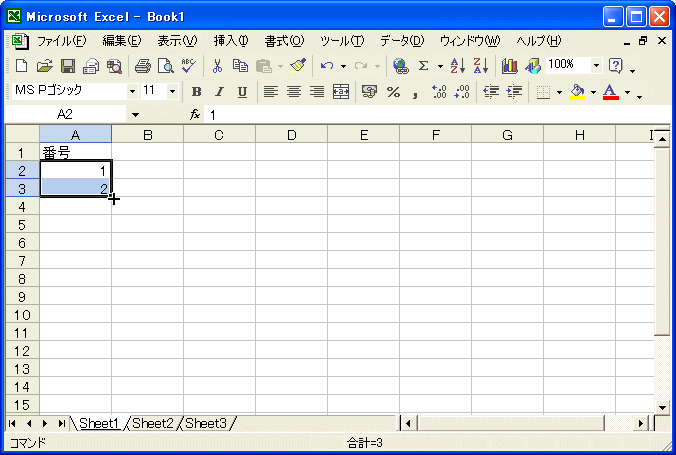
Task: Select row 5 header
Action: click(22, 225)
